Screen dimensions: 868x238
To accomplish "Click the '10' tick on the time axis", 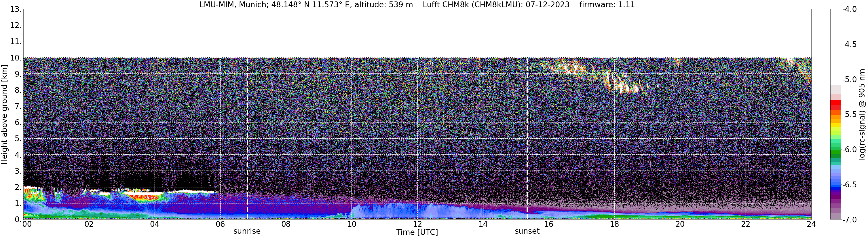I will point(352,224).
